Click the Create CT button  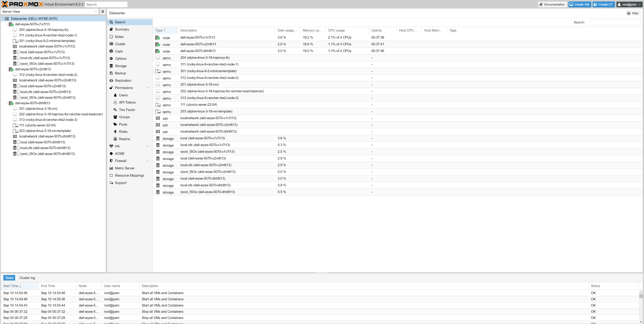coord(603,5)
